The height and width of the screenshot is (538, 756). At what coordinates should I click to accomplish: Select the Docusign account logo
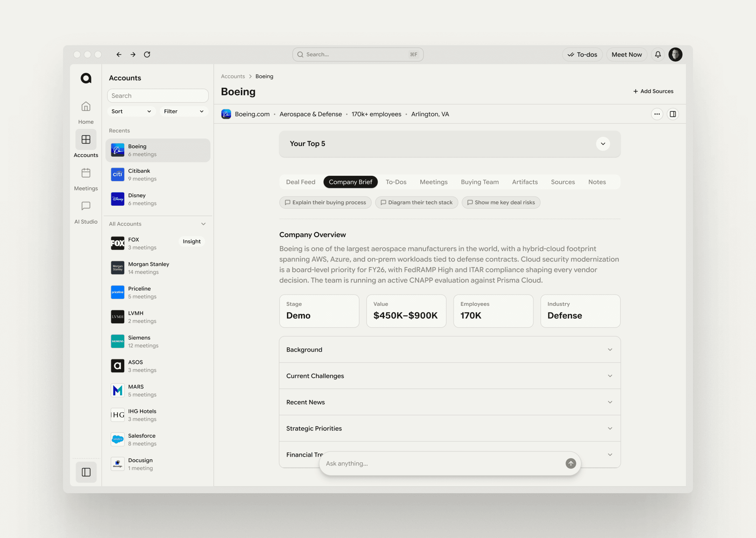pos(118,464)
